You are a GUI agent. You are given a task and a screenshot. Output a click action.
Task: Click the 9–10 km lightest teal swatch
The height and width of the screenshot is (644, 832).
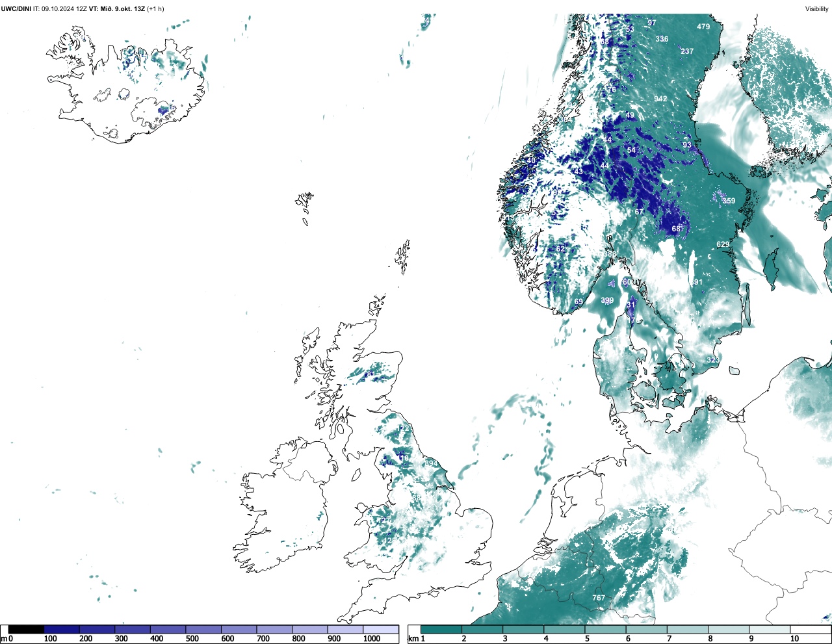pos(770,630)
